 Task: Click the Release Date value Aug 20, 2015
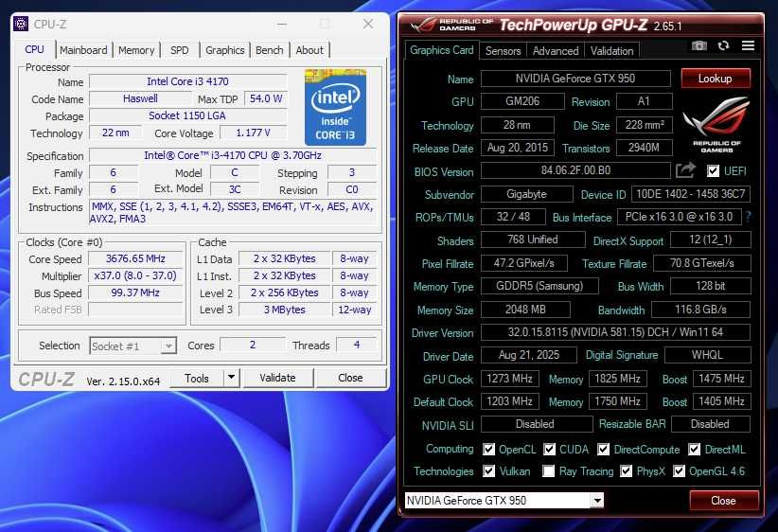pos(518,148)
